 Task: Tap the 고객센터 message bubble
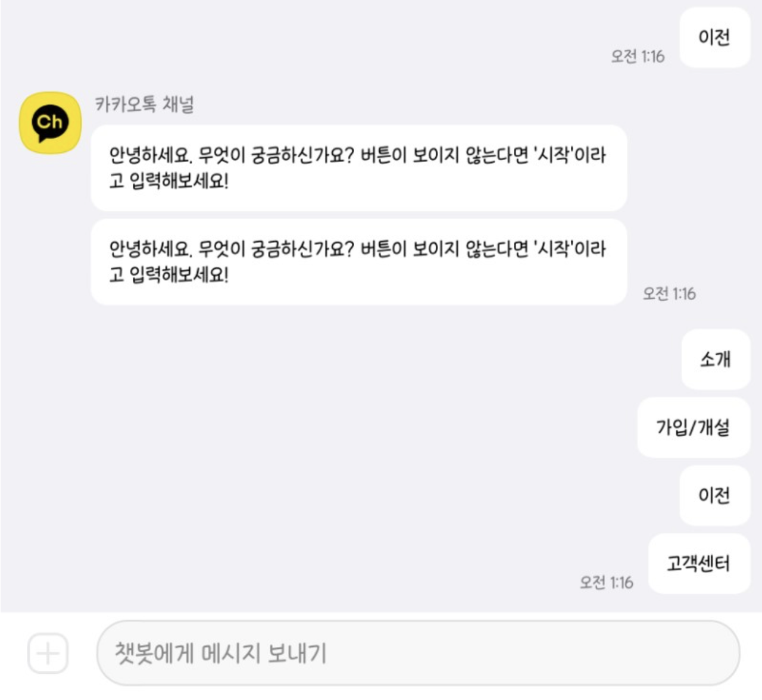click(x=699, y=563)
